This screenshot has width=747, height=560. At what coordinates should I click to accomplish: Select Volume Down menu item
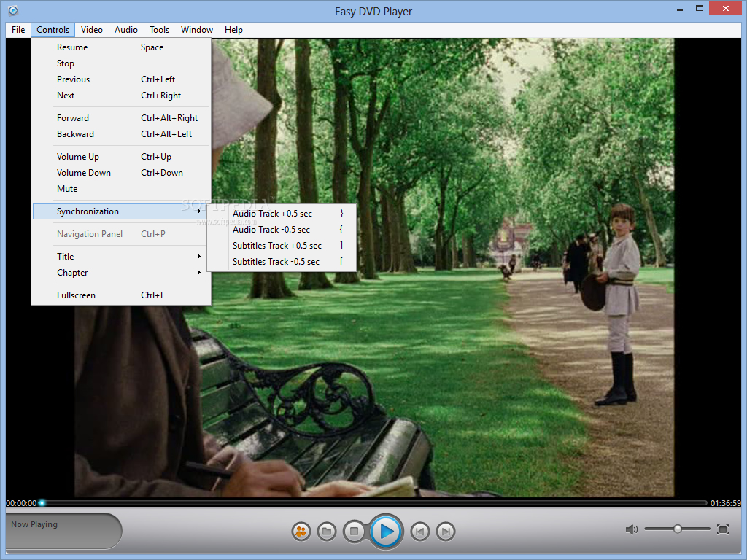[122, 173]
